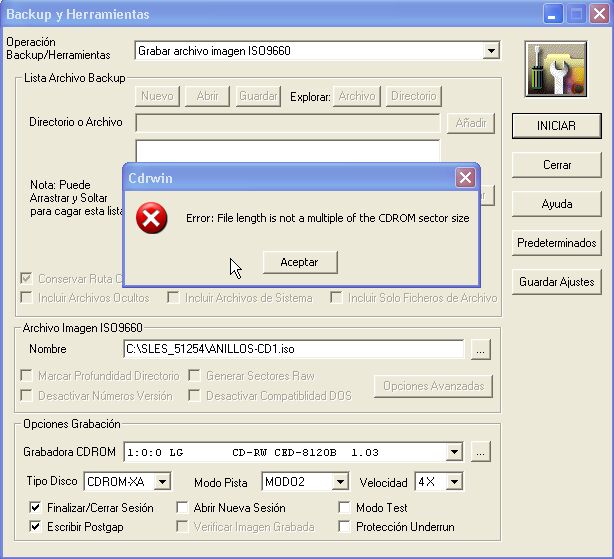Toggle Incluir Archivos Ocultos checkbox
This screenshot has height=559, width=614.
(x=26, y=298)
